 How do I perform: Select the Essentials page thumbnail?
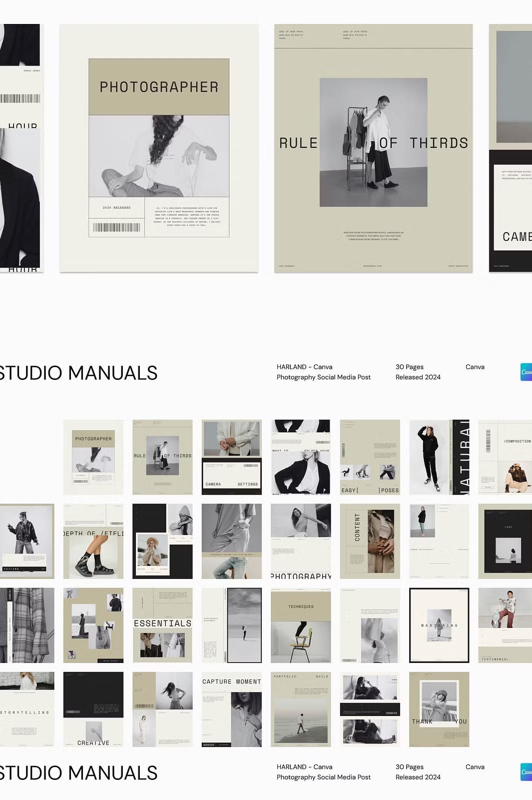(162, 625)
